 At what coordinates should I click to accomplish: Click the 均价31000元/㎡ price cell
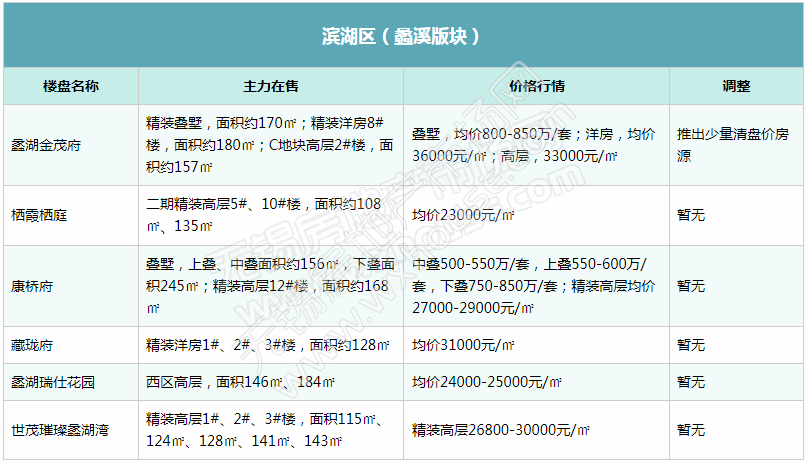463,345
